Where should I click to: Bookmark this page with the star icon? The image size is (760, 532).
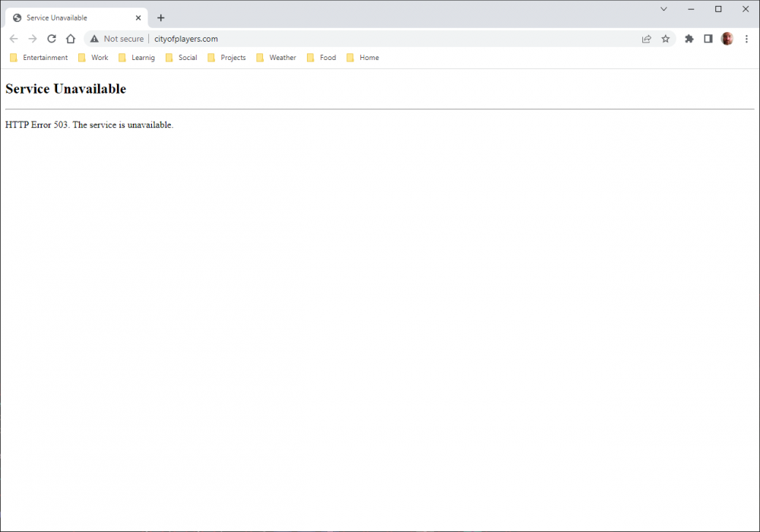click(666, 39)
